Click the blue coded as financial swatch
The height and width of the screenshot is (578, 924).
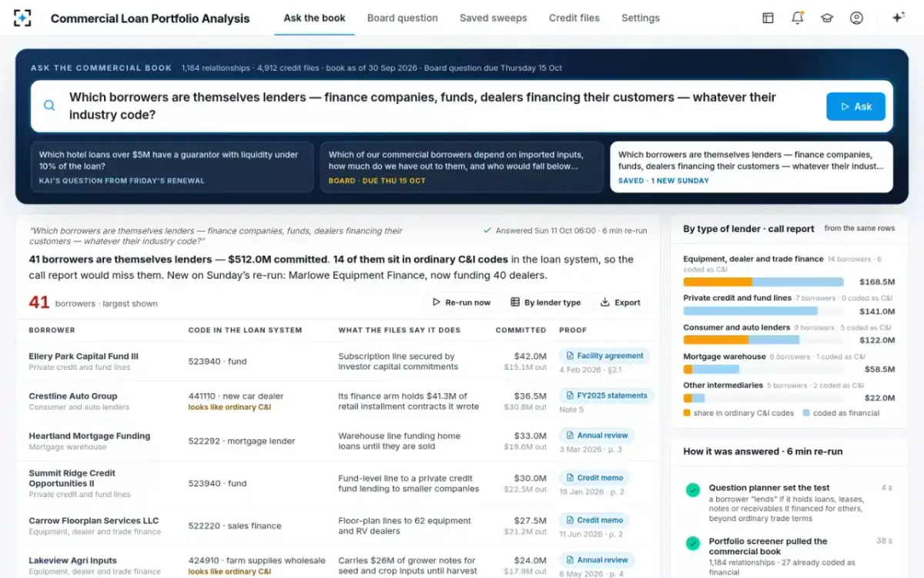806,413
